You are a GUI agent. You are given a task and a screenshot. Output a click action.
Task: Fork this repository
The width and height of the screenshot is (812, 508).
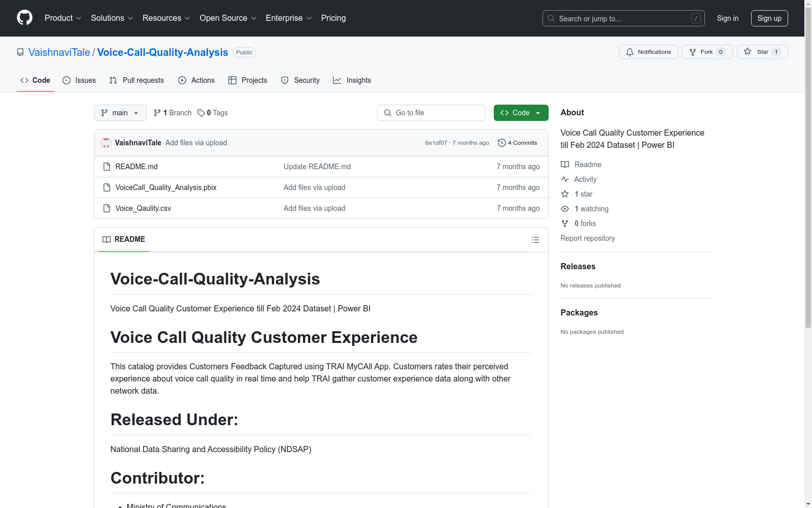coord(707,52)
